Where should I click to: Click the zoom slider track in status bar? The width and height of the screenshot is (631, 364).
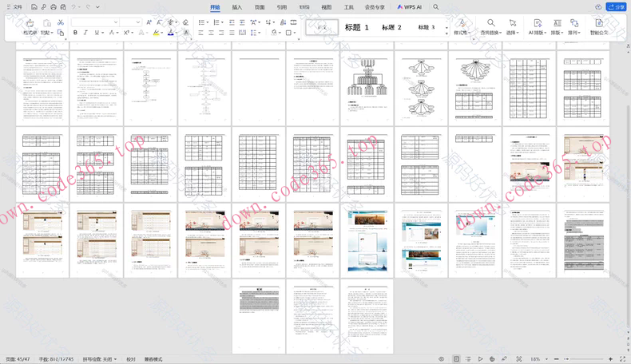(x=584, y=358)
